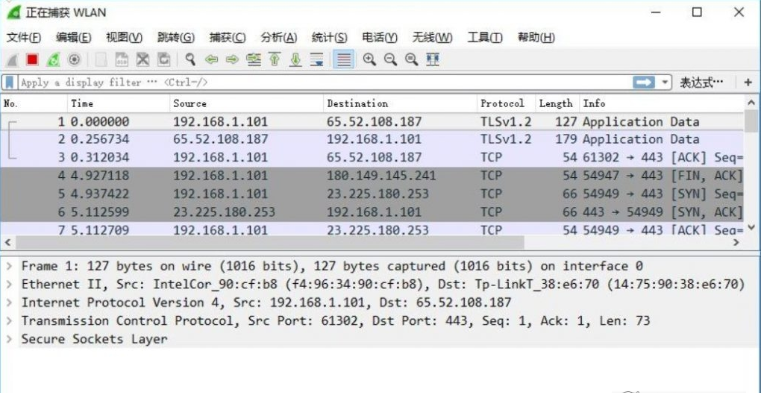Sort by the Source column header
Screen dimensions: 764x393
pyautogui.click(x=247, y=103)
